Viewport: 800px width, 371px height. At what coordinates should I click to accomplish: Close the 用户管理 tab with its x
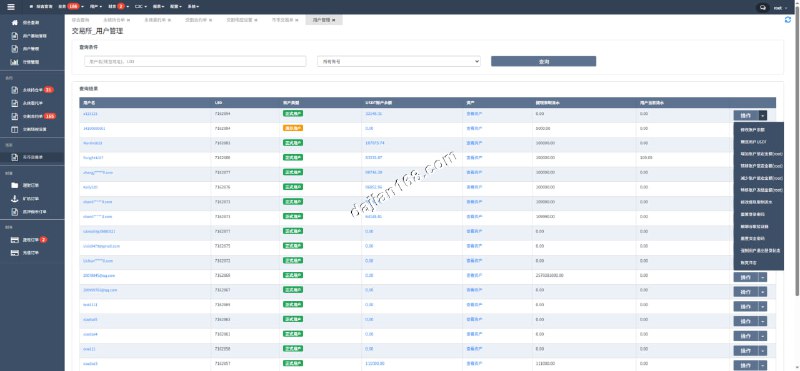point(334,20)
